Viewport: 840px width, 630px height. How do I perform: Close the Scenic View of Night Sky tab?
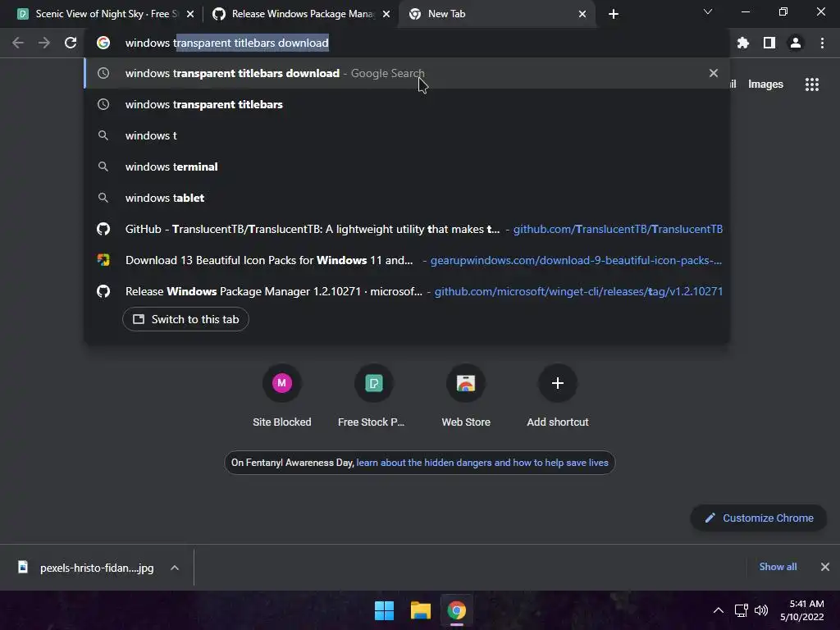point(190,14)
